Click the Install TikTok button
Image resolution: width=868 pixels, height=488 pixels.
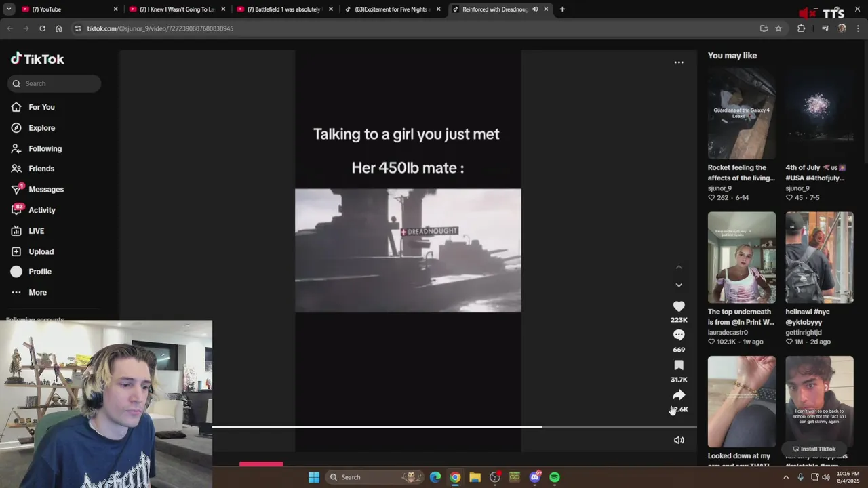coord(814,449)
